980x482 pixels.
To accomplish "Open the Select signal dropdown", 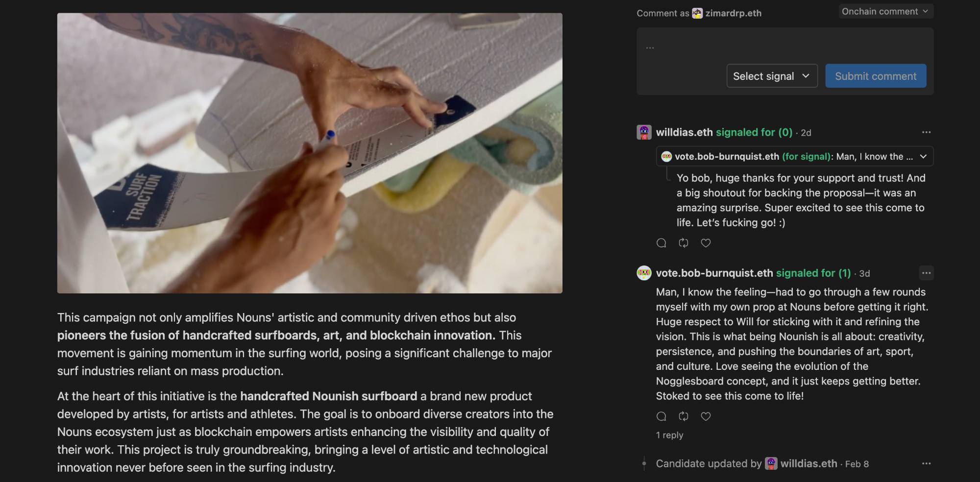I will tap(772, 76).
